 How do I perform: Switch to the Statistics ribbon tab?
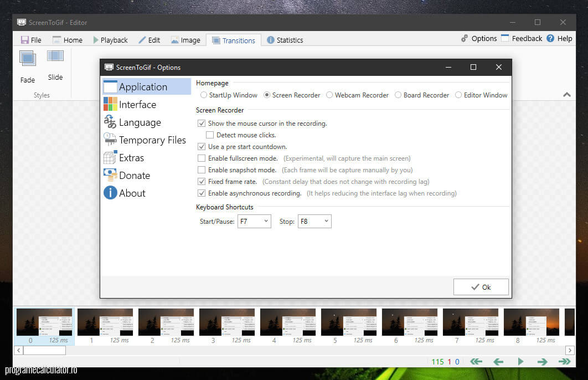(285, 40)
